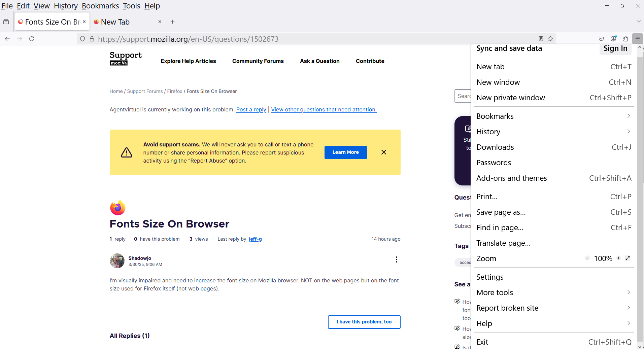
Task: Click the forward navigation arrow
Action: (x=20, y=39)
